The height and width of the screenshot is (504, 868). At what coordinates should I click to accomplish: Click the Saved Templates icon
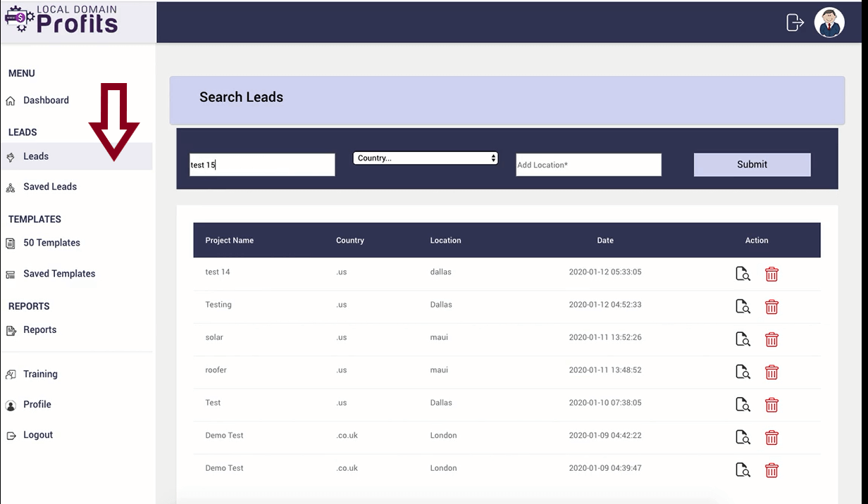11,275
